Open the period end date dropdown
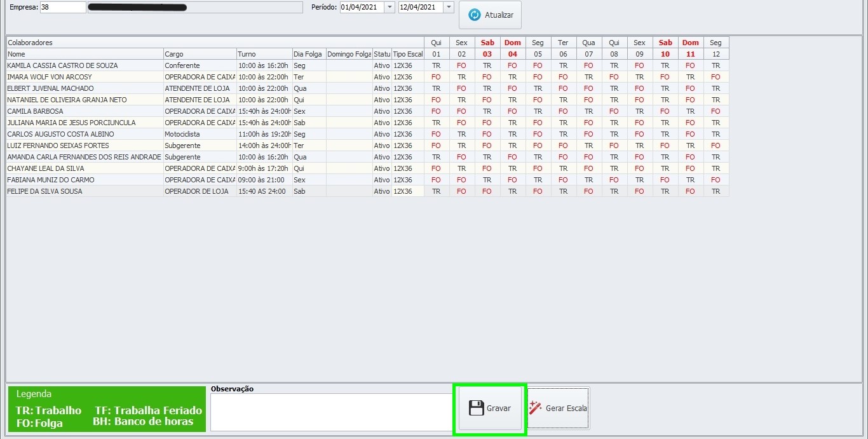Viewport: 868px width, 439px height. 449,7
